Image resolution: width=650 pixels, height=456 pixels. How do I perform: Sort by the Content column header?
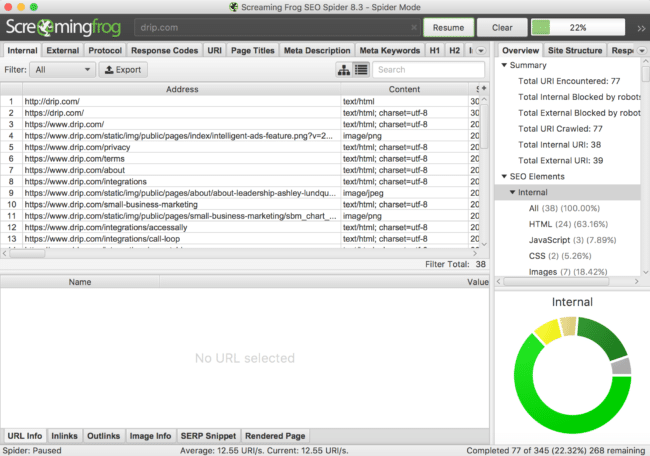click(404, 89)
